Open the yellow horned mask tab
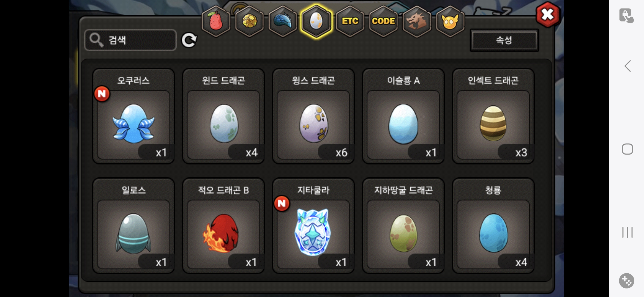This screenshot has width=644, height=297. click(x=450, y=21)
